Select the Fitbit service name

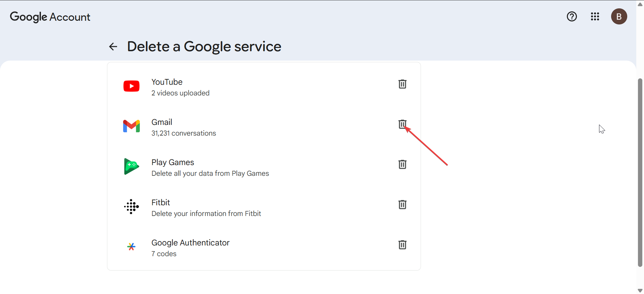click(x=161, y=203)
